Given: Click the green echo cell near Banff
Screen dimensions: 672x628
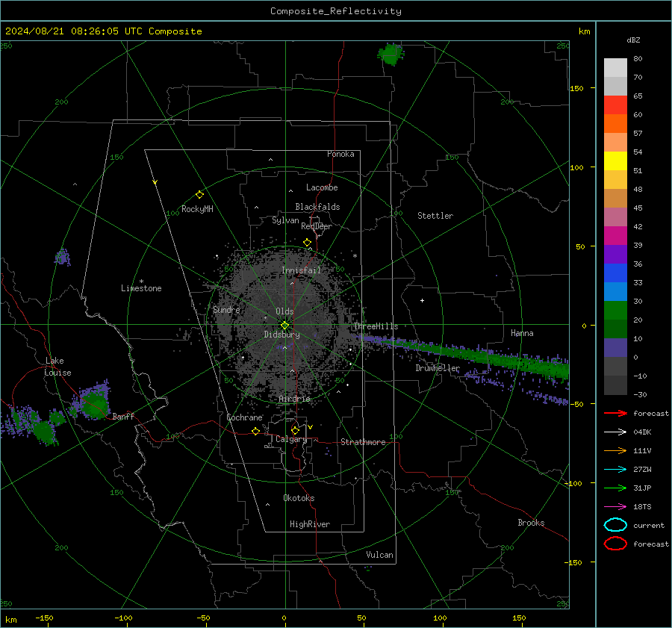Looking at the screenshot, I should tap(93, 405).
